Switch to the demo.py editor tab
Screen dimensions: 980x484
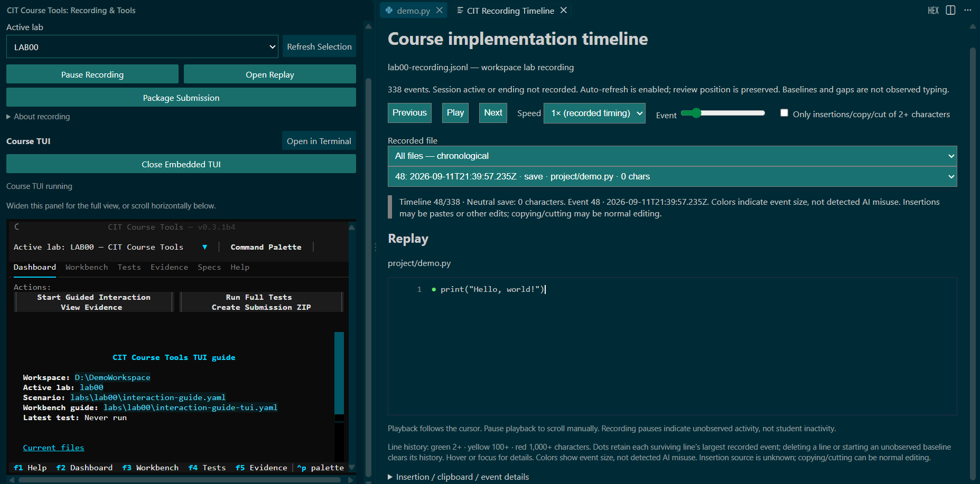pyautogui.click(x=413, y=11)
